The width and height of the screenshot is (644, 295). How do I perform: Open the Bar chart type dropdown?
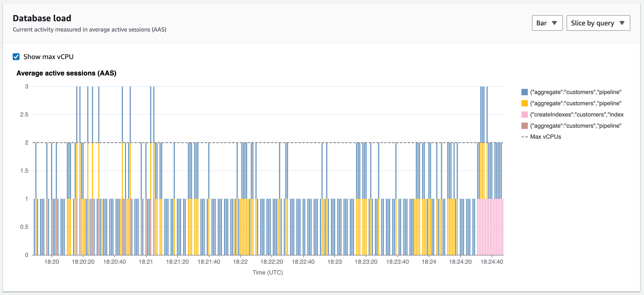click(547, 23)
